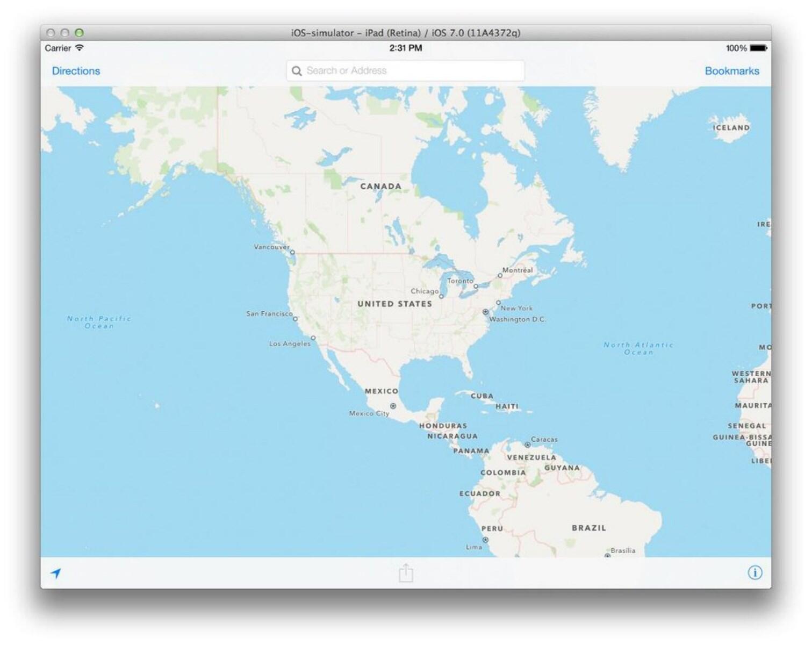The width and height of the screenshot is (812, 645).
Task: Tap the Toronto city marker
Action: [476, 286]
